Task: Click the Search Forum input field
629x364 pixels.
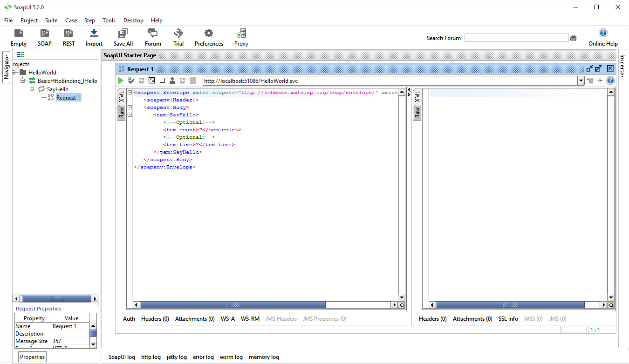Action: tap(517, 38)
